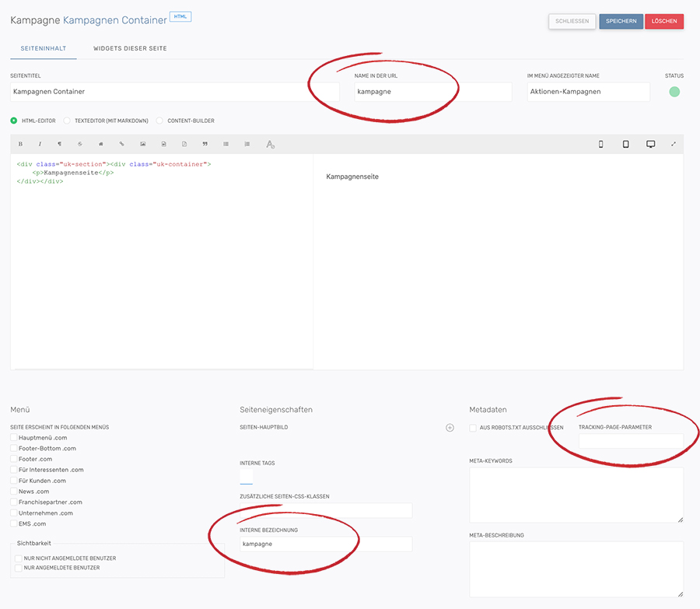This screenshot has width=700, height=609.
Task: Enable the Hauptmenü .com menu checkbox
Action: [x=14, y=438]
